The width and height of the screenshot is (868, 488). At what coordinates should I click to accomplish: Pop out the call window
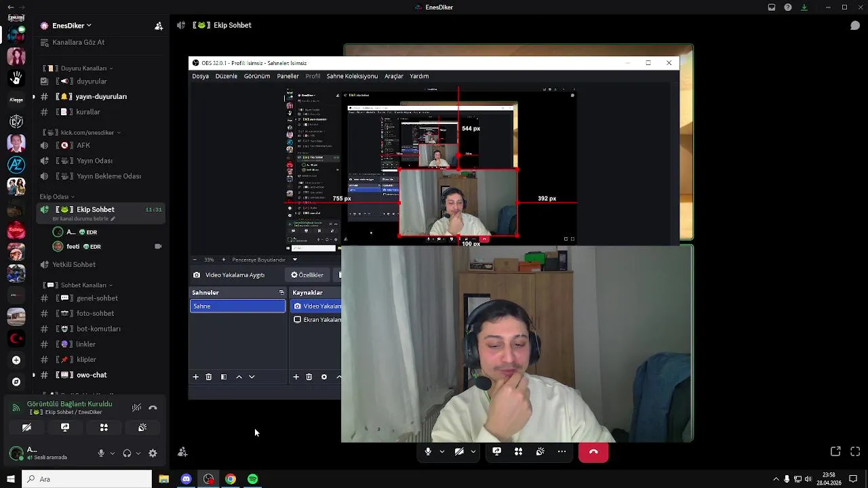[x=835, y=451]
